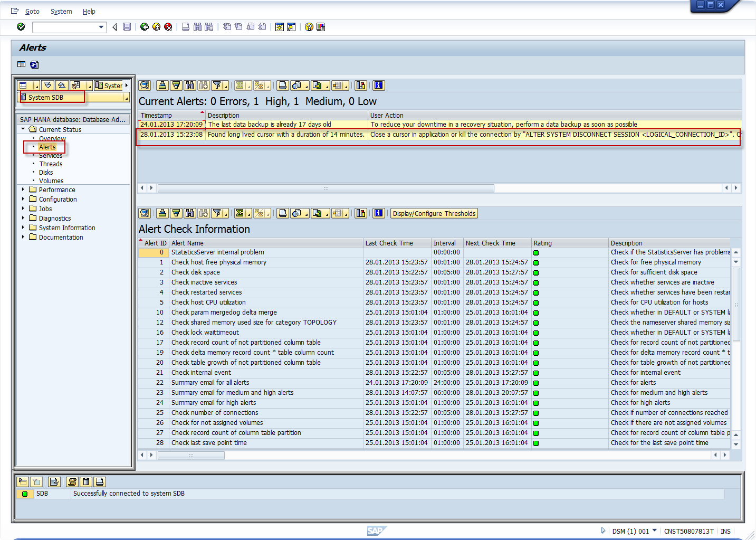Expand the Jobs folder node
The height and width of the screenshot is (540, 756).
23,209
